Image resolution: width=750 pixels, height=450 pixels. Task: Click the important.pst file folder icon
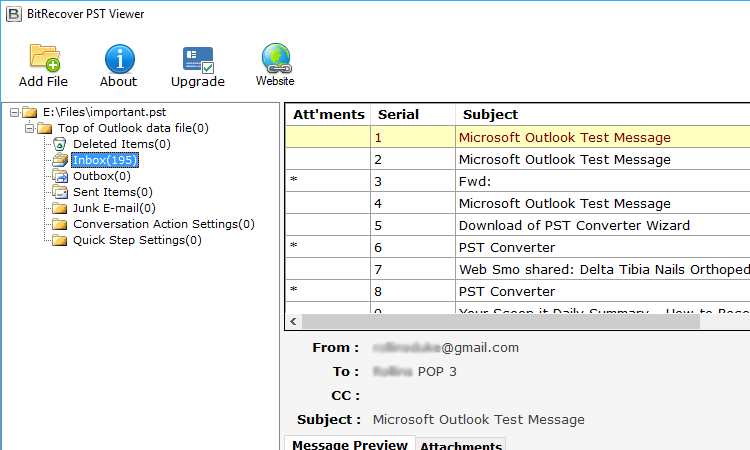(x=30, y=112)
